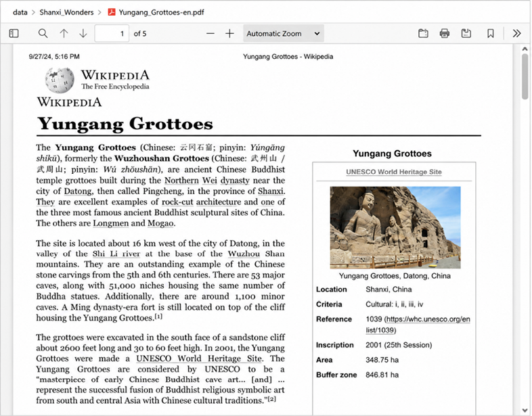Click the 'Yungang Grottoes' main heading
This screenshot has width=532, height=416.
(125, 124)
